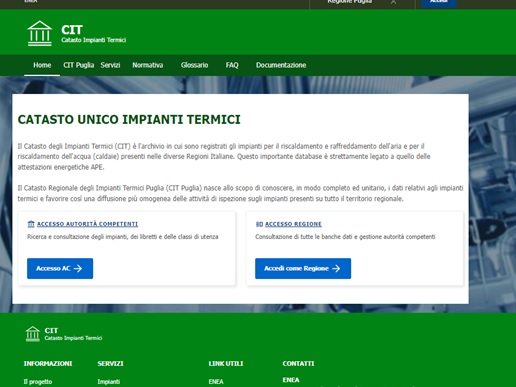
Task: Follow the Accesso Regione link
Action: [x=293, y=224]
